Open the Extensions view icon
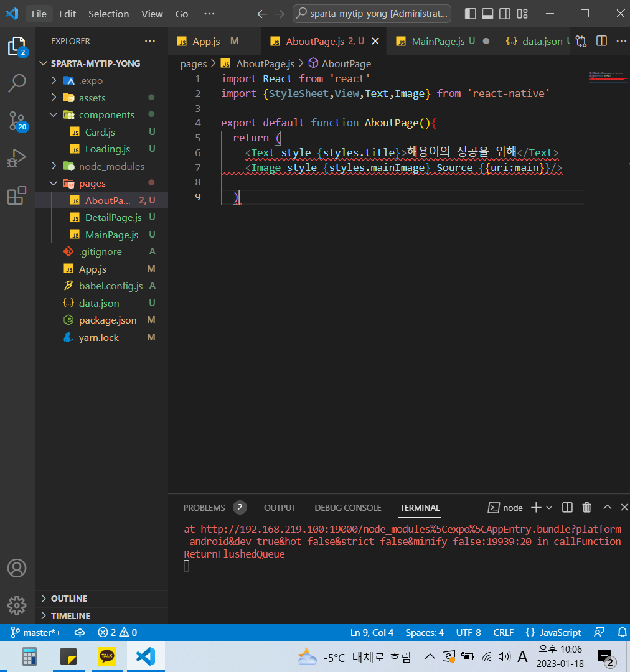The image size is (630, 672). (x=17, y=195)
